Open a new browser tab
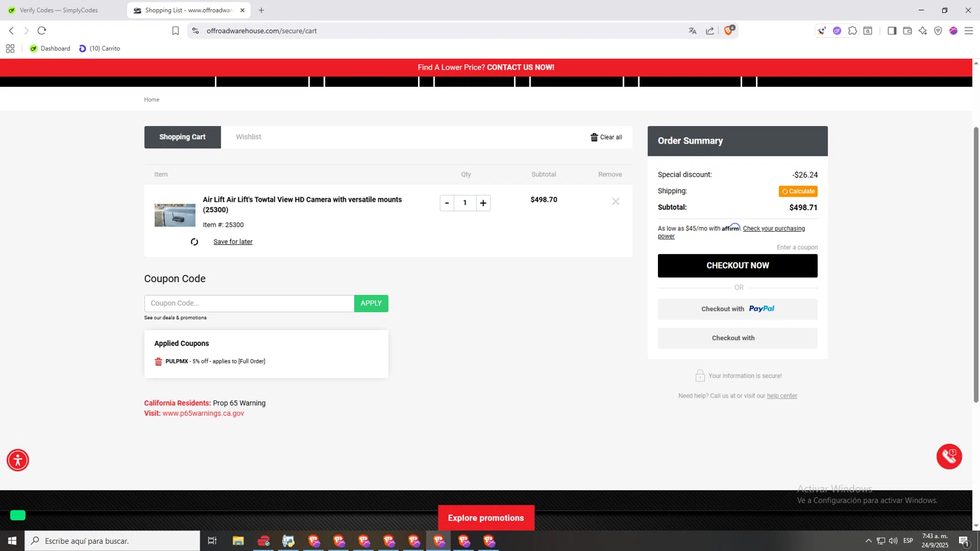 pyautogui.click(x=261, y=10)
